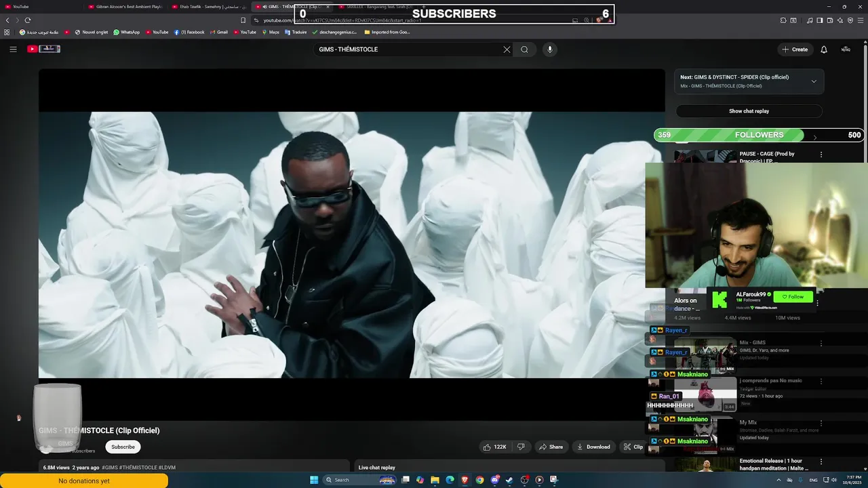
Task: Open Facebook bookmark
Action: [189, 32]
